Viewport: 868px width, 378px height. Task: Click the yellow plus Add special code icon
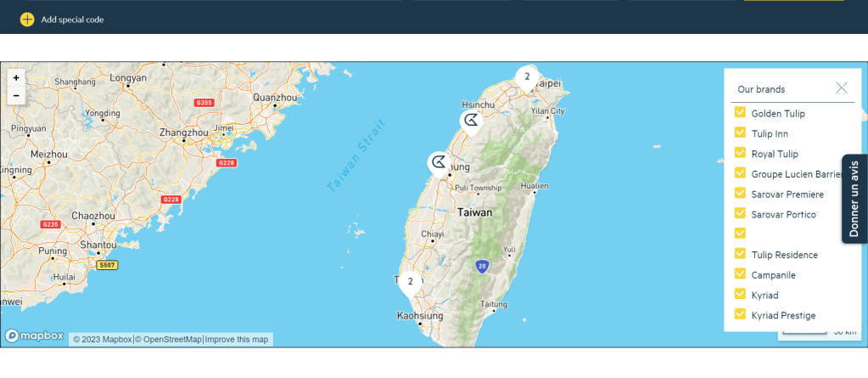[x=27, y=19]
